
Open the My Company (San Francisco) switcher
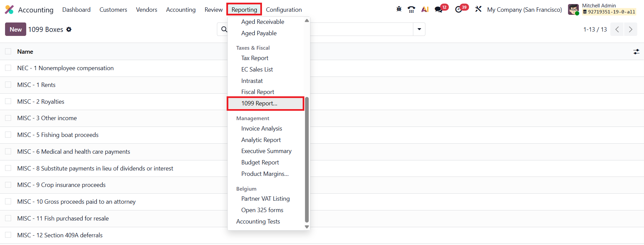pyautogui.click(x=524, y=10)
